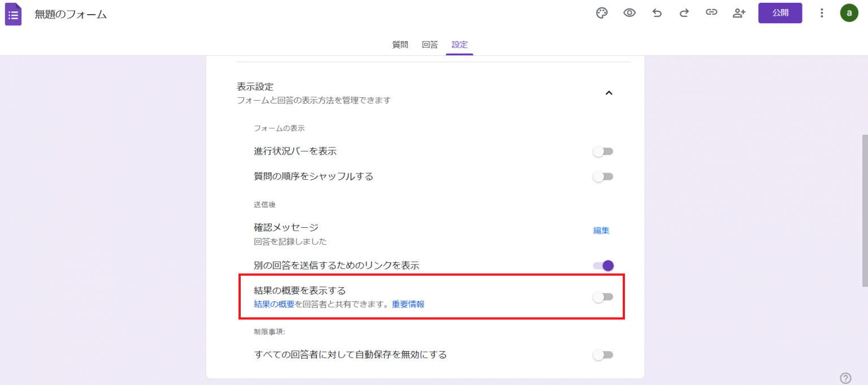Collapse the 表示設定 section chevron
Screen dimensions: 868x385
pyautogui.click(x=609, y=92)
